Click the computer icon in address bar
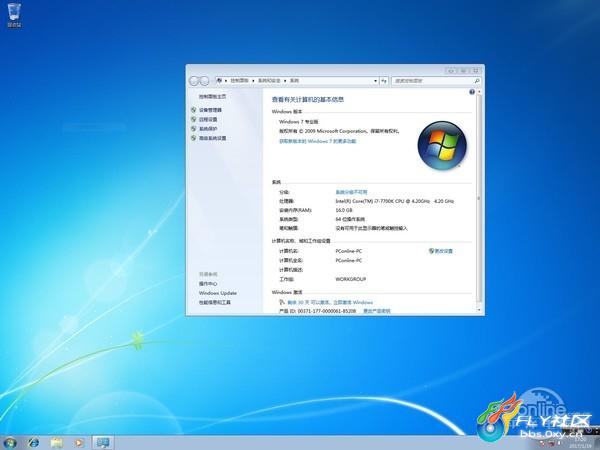Screen dimensions: 600x450 point(219,80)
